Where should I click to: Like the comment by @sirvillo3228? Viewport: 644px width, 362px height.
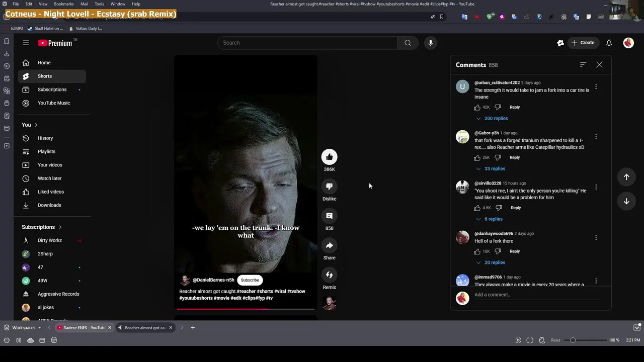click(477, 208)
